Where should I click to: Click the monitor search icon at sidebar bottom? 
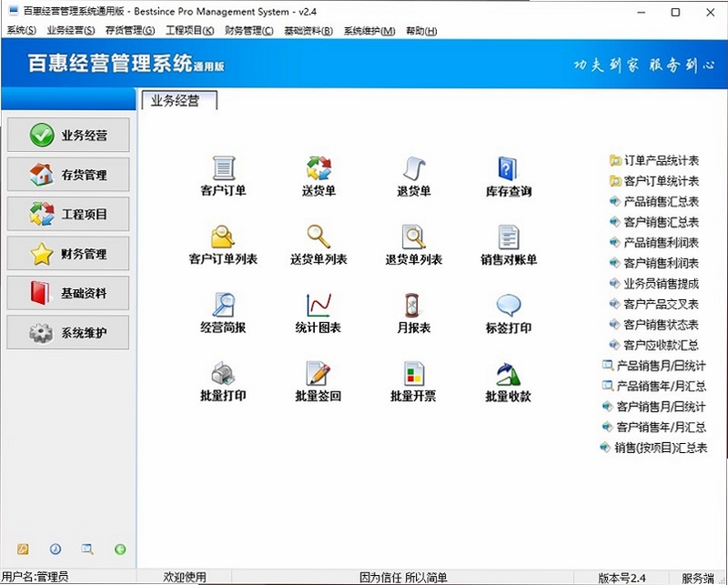(87, 550)
